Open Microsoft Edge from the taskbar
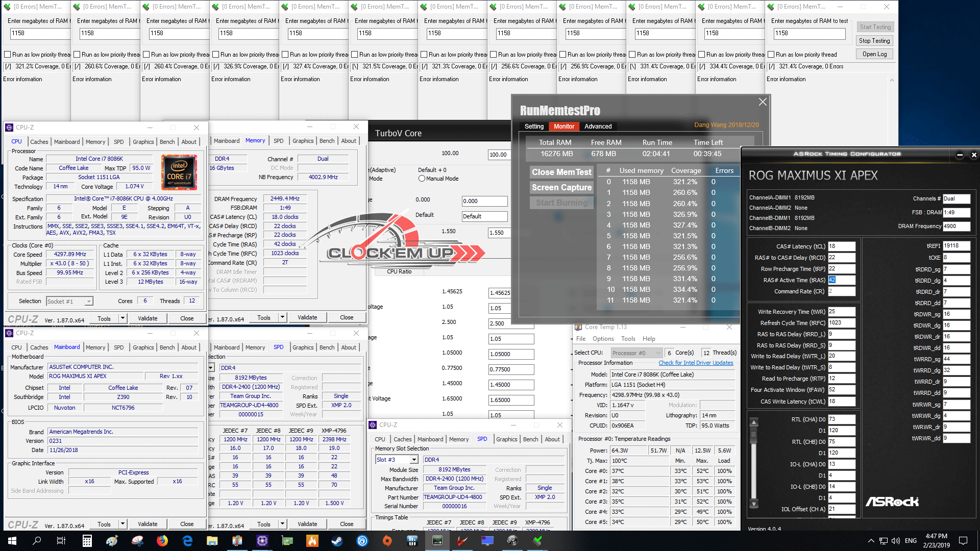 click(x=187, y=541)
